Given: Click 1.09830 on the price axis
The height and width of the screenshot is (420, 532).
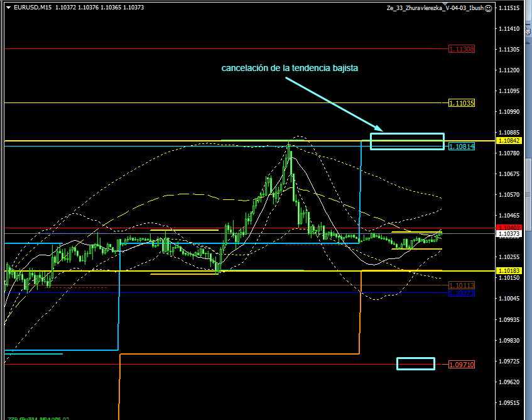Looking at the screenshot, I should (509, 341).
